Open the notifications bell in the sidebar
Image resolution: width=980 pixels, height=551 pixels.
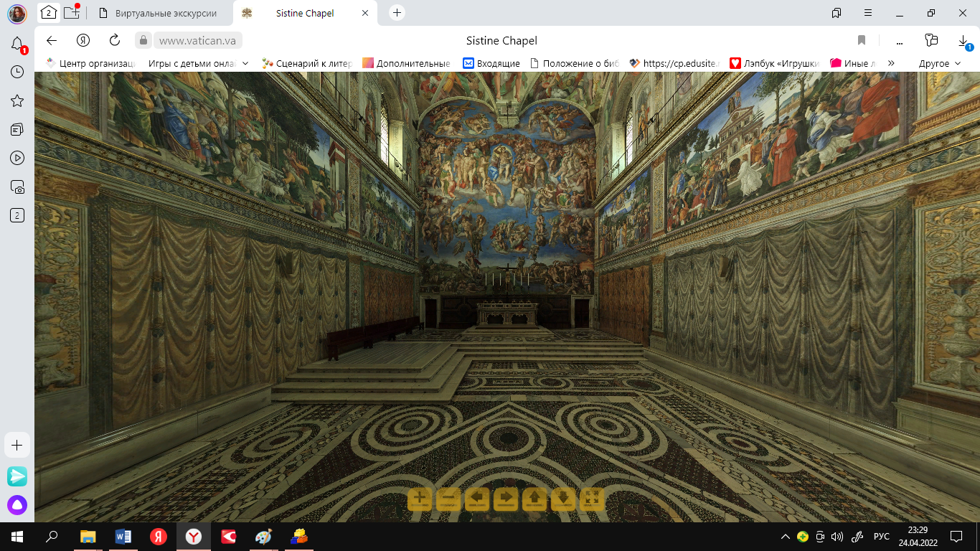17,44
